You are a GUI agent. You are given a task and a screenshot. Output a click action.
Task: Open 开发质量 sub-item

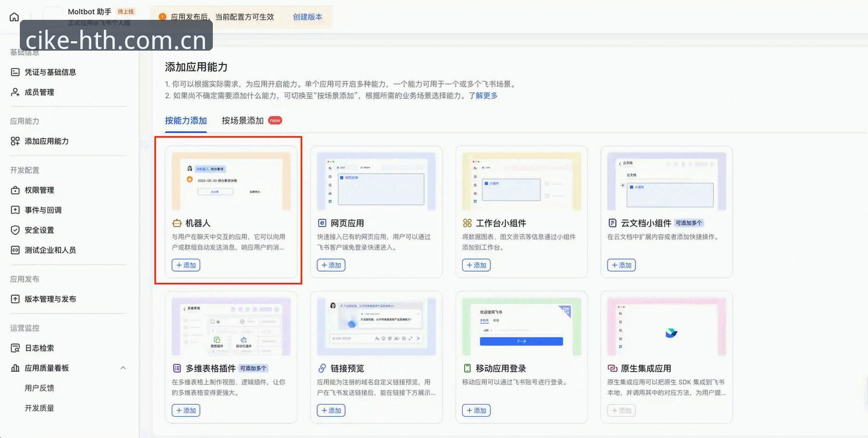(39, 408)
